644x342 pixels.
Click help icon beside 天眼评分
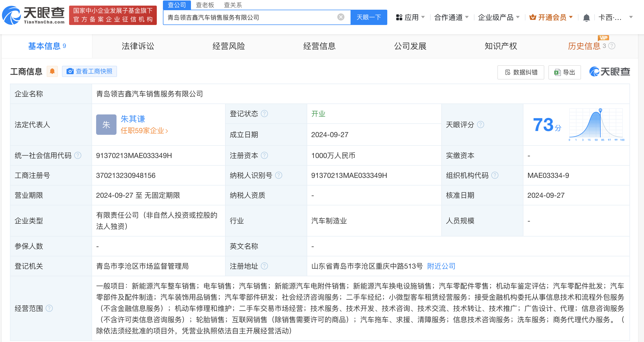[481, 125]
